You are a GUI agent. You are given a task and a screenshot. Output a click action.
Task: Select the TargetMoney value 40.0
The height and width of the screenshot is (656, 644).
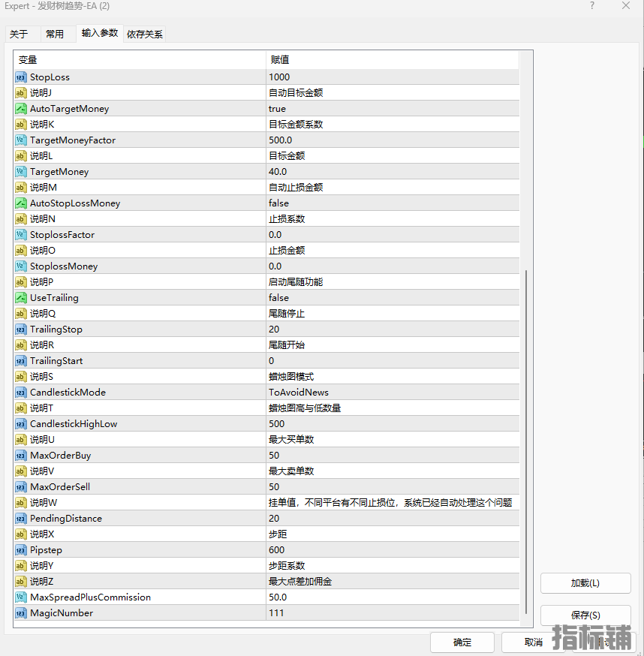pyautogui.click(x=393, y=172)
